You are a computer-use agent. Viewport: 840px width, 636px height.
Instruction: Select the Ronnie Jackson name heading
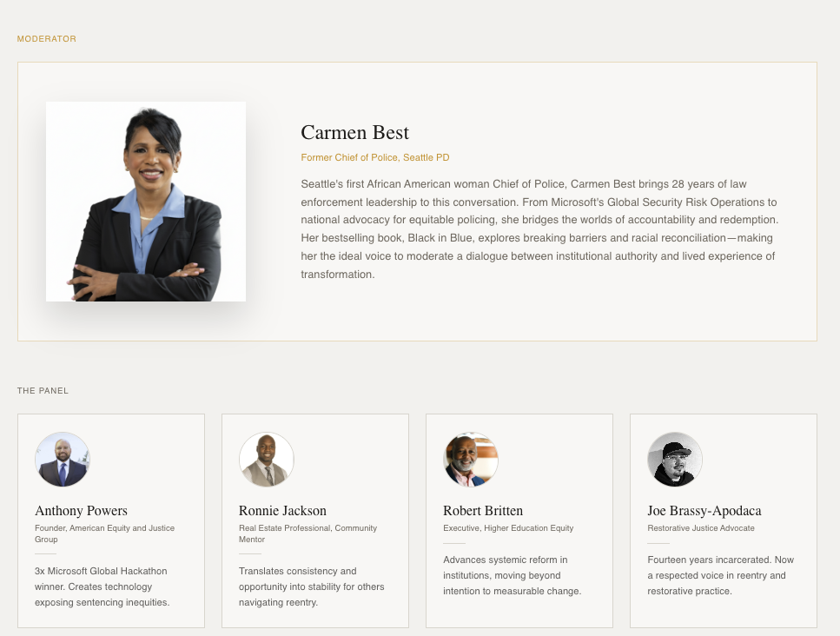tap(282, 511)
